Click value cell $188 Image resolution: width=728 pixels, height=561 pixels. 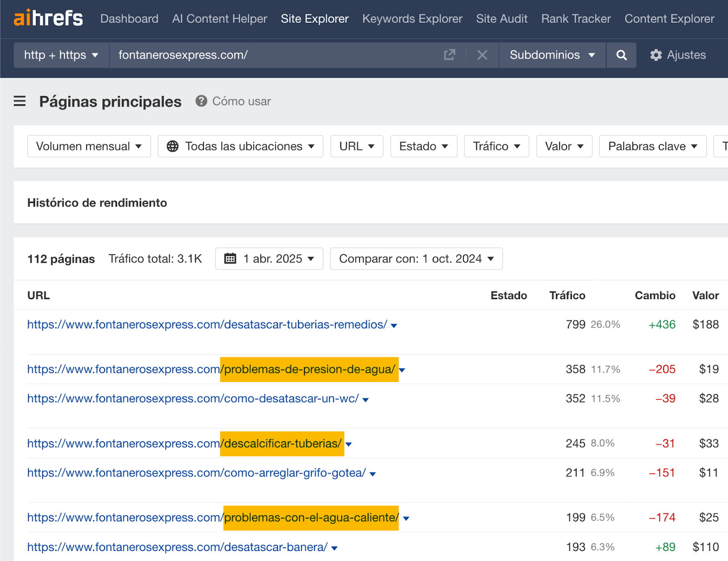point(706,324)
